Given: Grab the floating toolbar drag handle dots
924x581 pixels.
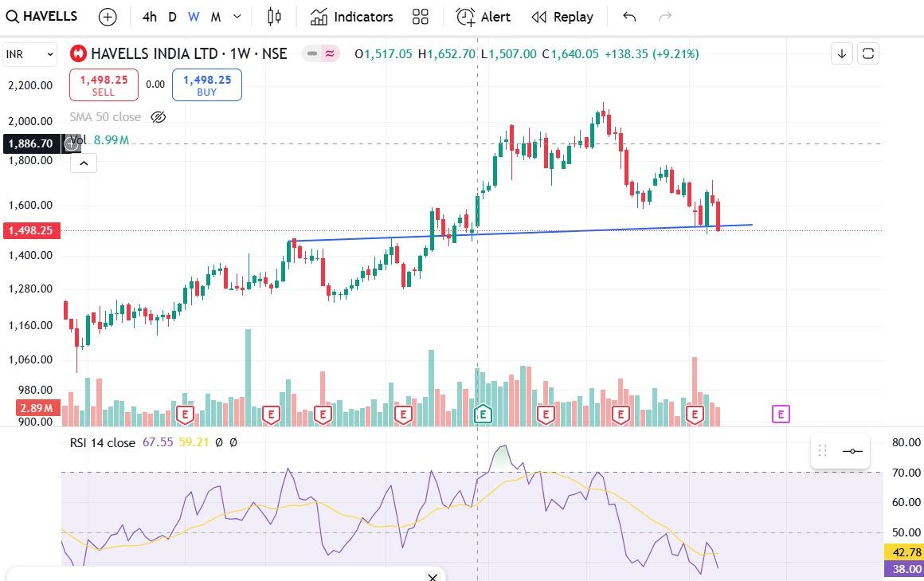Looking at the screenshot, I should (823, 451).
